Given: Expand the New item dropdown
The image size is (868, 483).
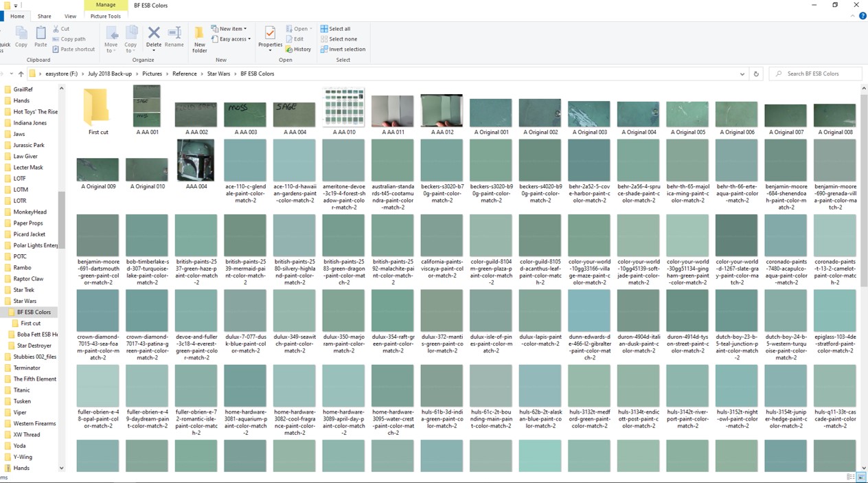Looking at the screenshot, I should point(245,29).
